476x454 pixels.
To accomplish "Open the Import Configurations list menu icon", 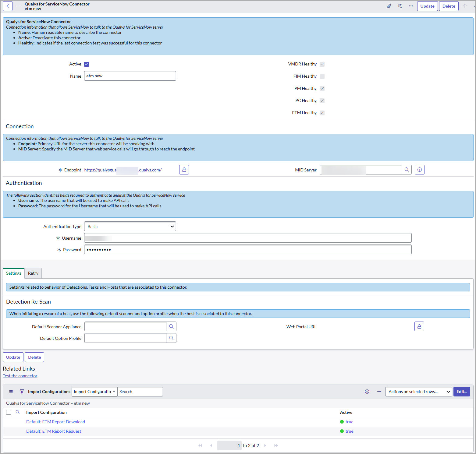I will tap(11, 392).
